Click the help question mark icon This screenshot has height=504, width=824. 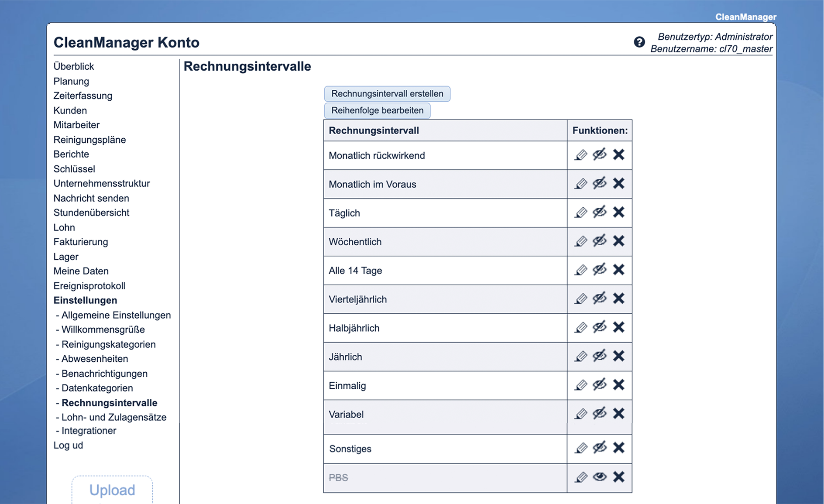(639, 42)
